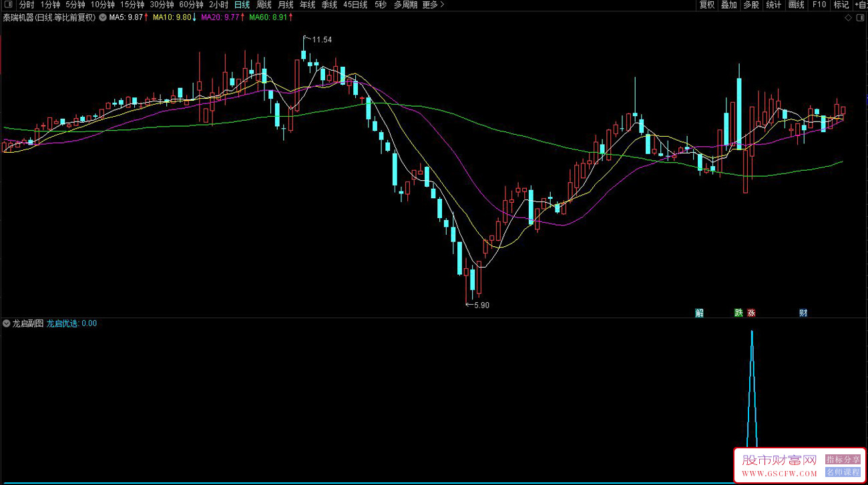
Task: Select the 1分钟 period
Action: pos(50,5)
